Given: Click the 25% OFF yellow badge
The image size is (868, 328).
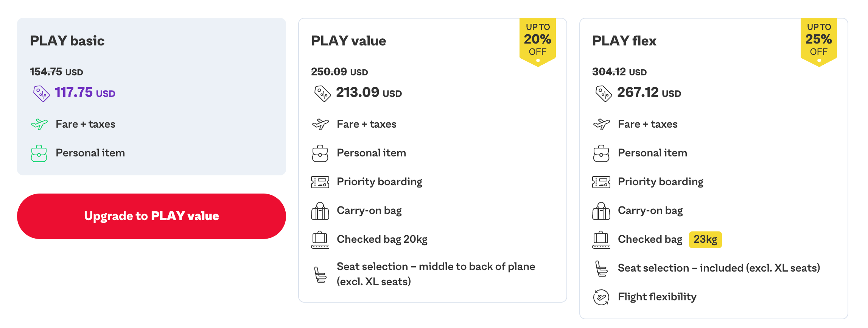Looking at the screenshot, I should pyautogui.click(x=819, y=40).
